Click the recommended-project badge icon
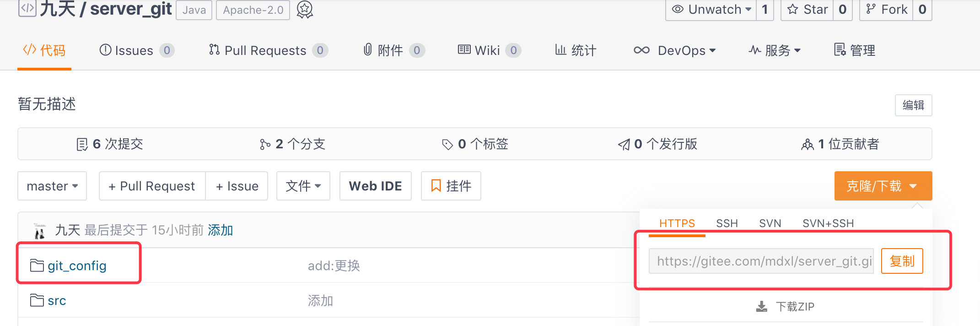 pyautogui.click(x=305, y=9)
